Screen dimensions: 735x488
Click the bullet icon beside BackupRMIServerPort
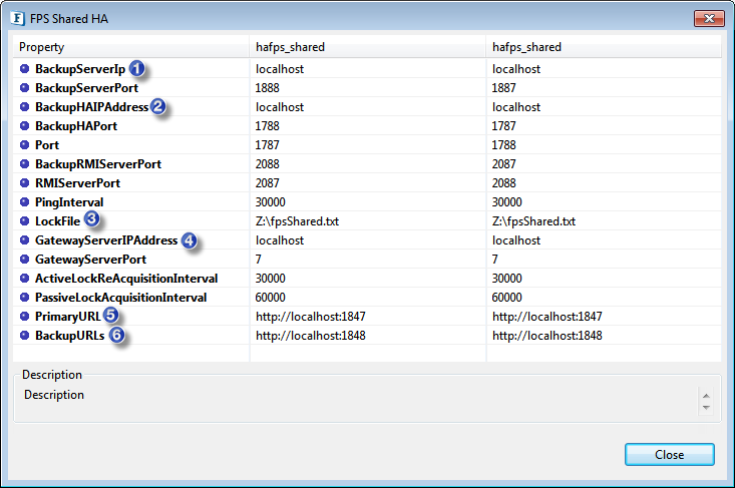click(x=24, y=164)
